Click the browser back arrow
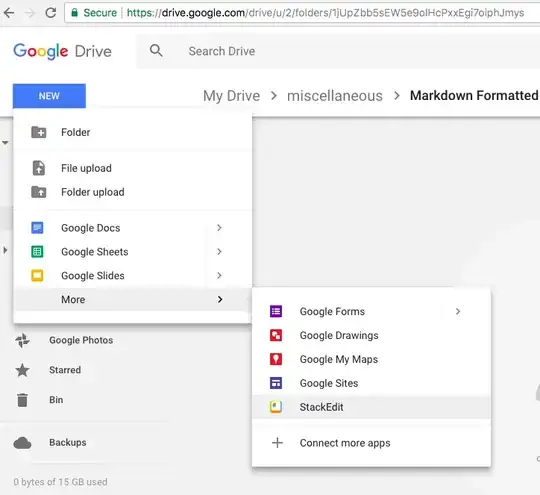 (x=9, y=13)
